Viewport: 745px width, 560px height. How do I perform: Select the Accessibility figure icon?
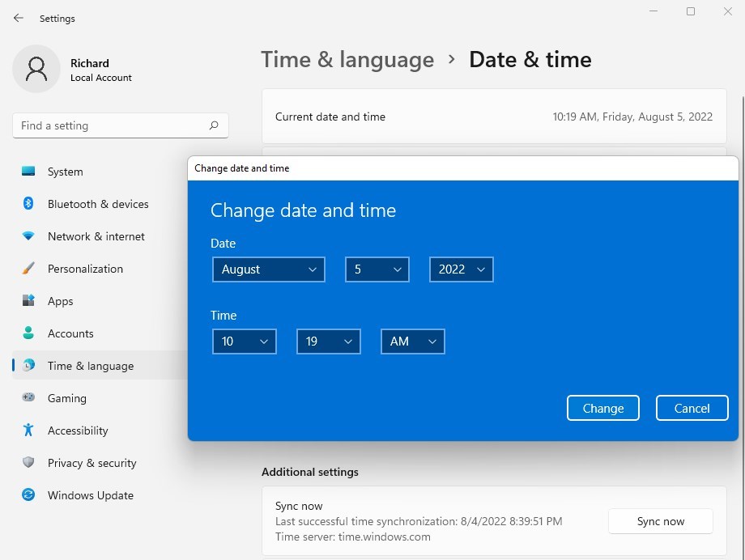pos(28,431)
